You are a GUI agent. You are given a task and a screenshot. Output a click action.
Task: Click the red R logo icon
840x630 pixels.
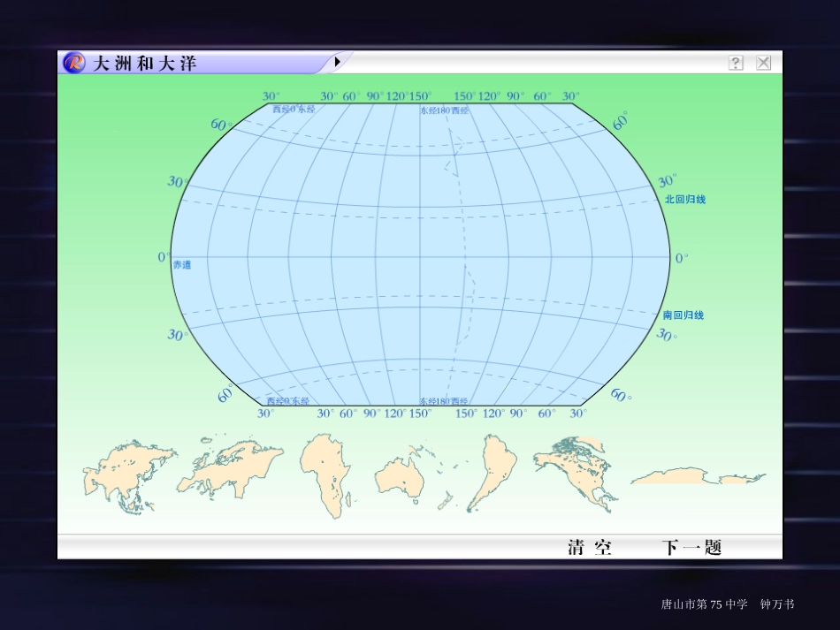pyautogui.click(x=74, y=63)
